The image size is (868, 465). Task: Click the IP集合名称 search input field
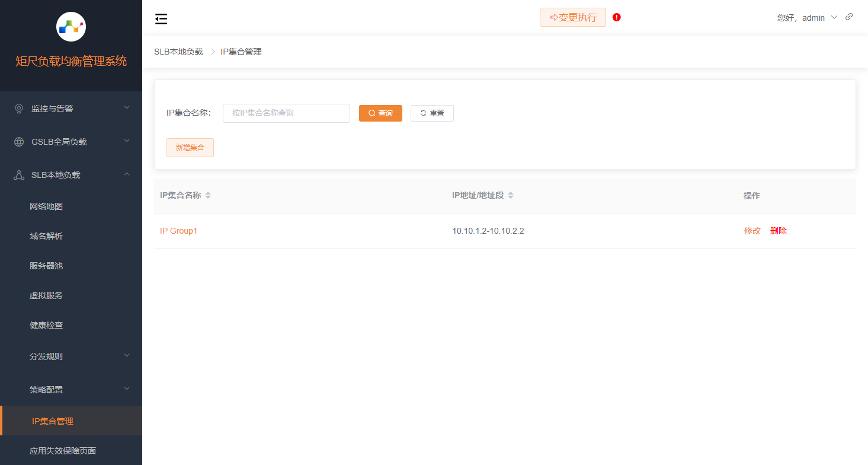coord(286,113)
